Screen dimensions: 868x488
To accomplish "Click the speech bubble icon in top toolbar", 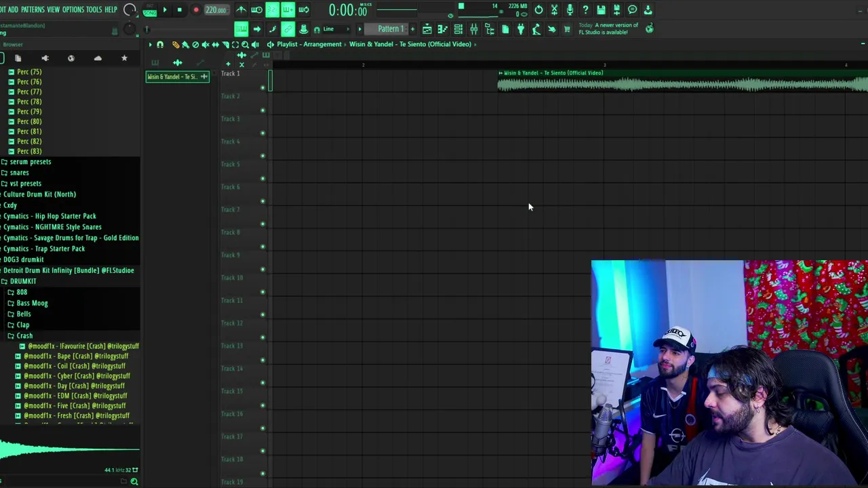I will pos(632,9).
